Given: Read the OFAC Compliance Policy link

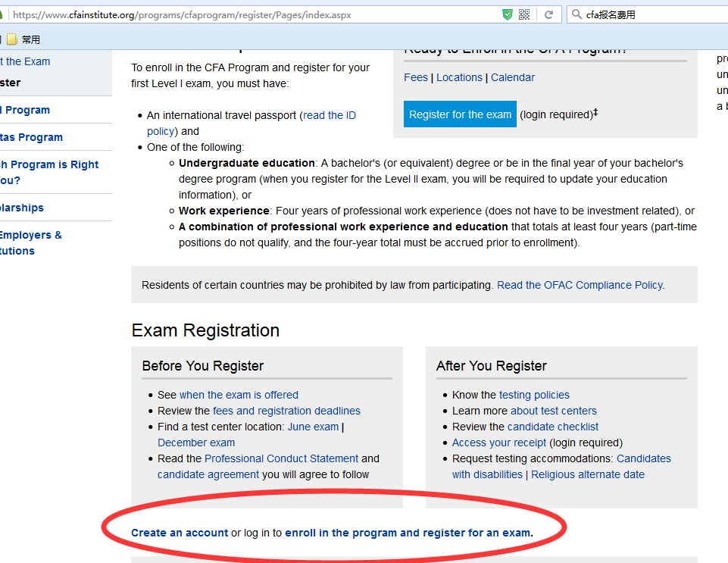Looking at the screenshot, I should [x=580, y=285].
